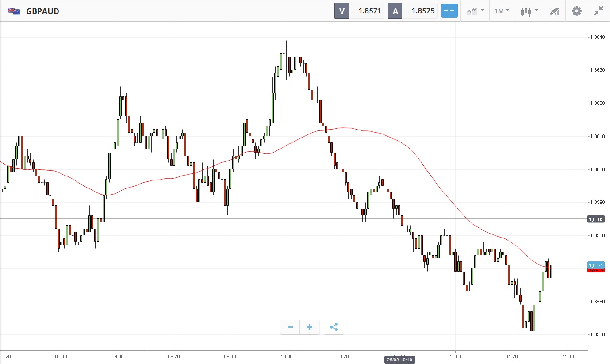Screen dimensions: 610x364
Task: Toggle the crosshair cursor button
Action: [x=449, y=11]
